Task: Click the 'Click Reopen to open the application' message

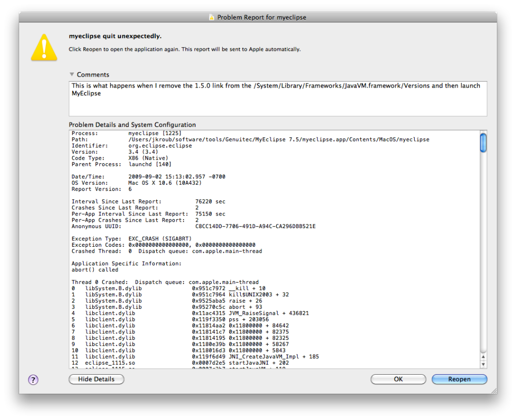Action: coord(184,49)
